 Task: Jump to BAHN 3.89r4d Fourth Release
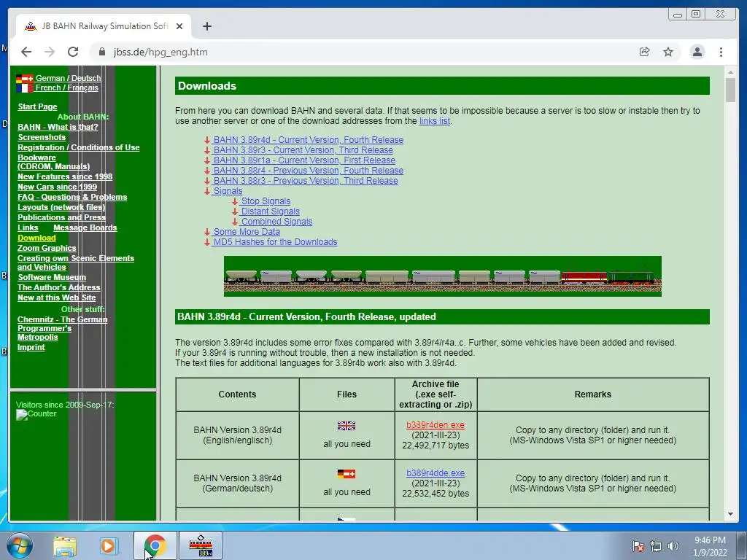point(309,140)
